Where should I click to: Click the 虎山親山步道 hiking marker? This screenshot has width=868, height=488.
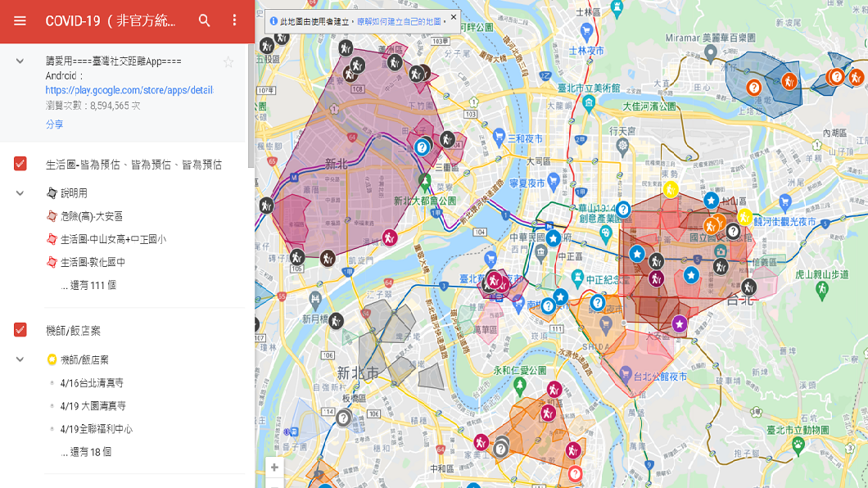(x=822, y=289)
